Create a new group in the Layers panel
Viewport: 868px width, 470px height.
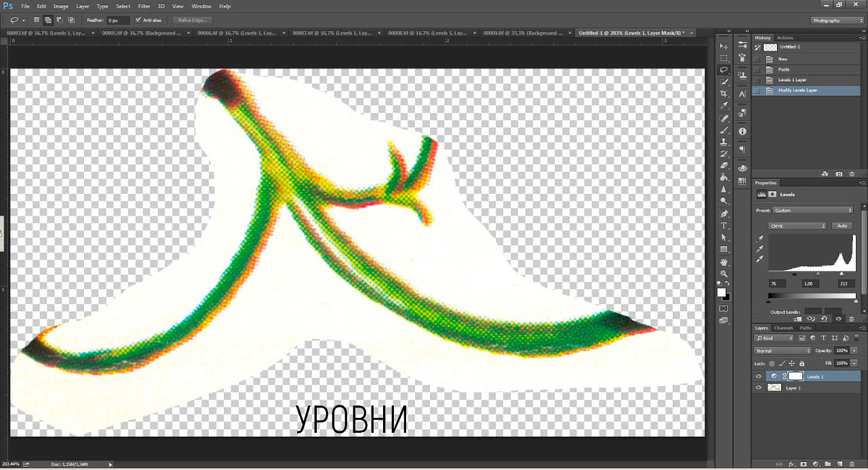click(x=828, y=464)
